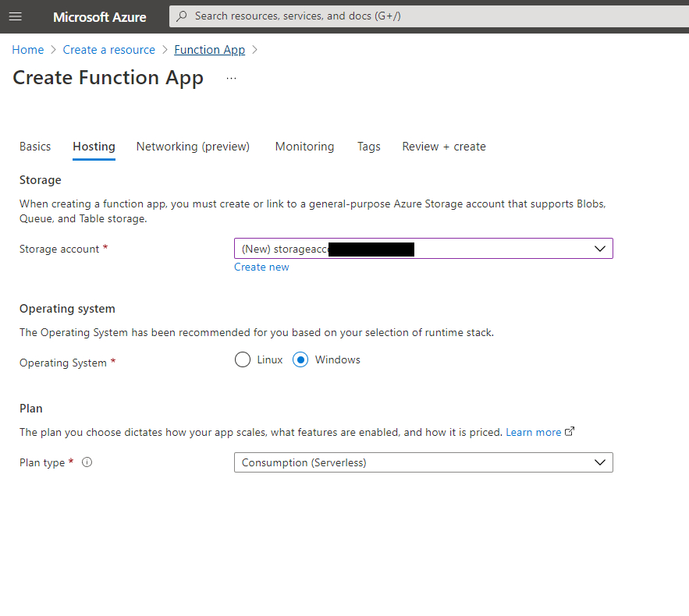Image resolution: width=689 pixels, height=616 pixels.
Task: Select the Linux radio button
Action: (243, 359)
